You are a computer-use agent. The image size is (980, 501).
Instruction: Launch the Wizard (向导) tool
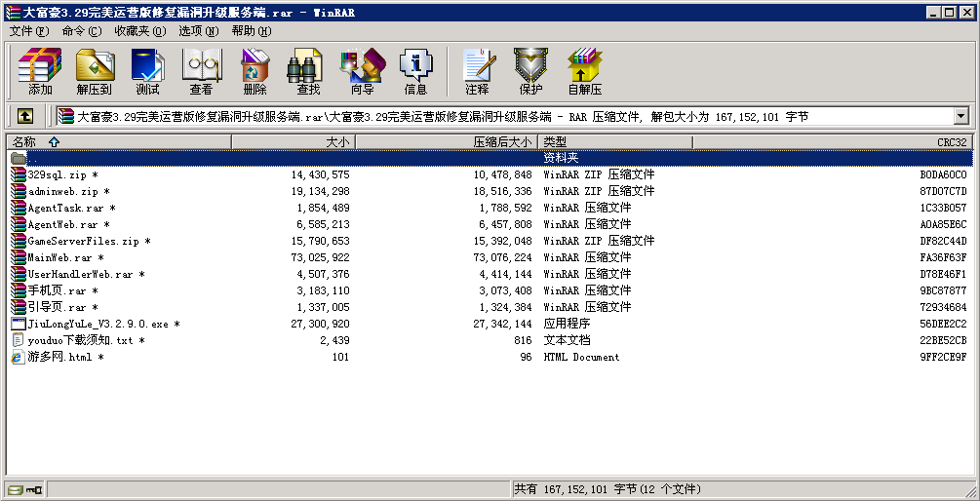[x=362, y=71]
